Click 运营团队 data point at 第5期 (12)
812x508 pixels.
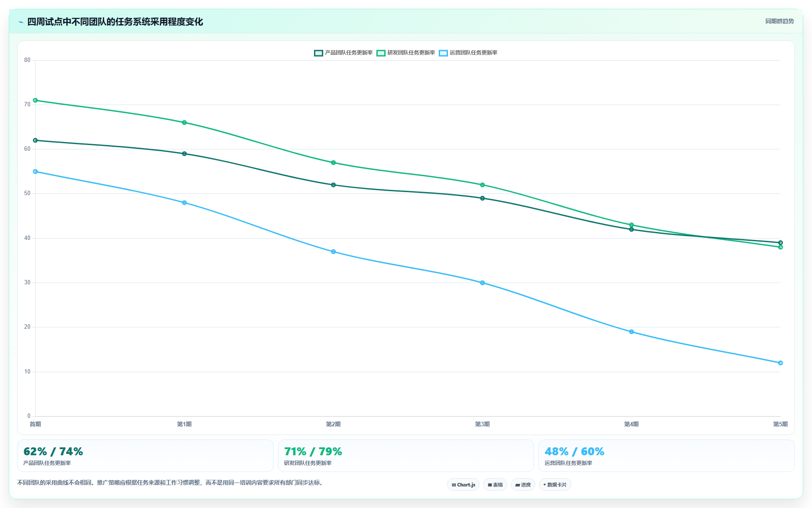(x=780, y=363)
